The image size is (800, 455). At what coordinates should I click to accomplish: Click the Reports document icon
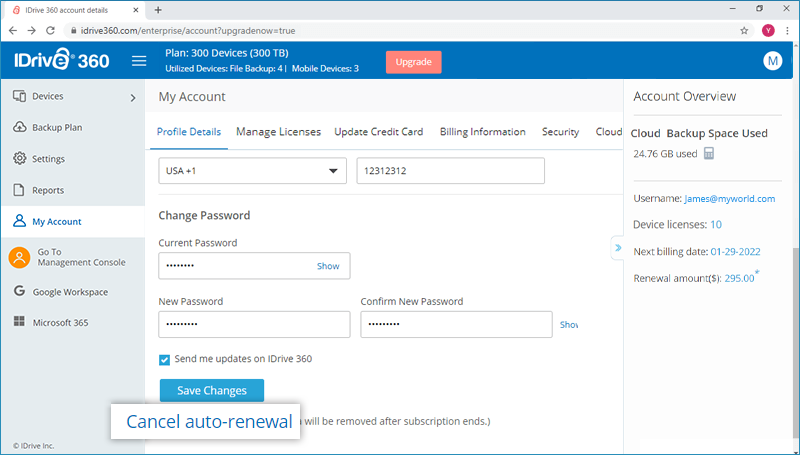(19, 190)
